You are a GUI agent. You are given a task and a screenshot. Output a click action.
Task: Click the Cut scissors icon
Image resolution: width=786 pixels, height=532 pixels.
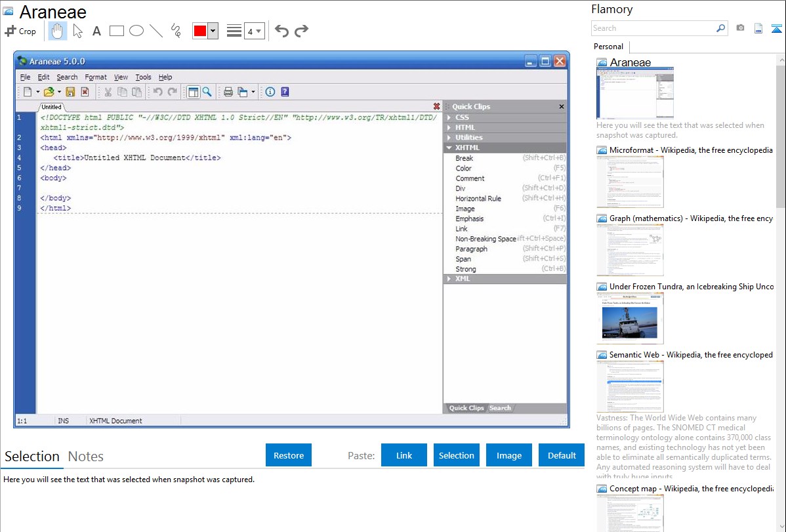[108, 92]
